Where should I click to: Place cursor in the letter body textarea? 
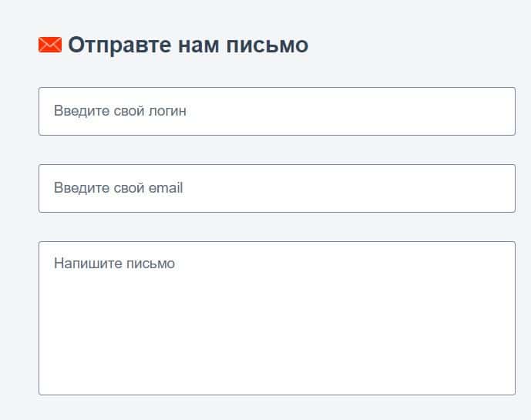[x=277, y=318]
